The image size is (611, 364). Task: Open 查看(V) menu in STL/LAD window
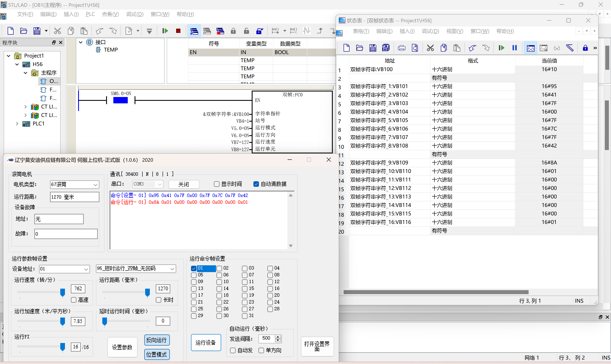(x=110, y=14)
